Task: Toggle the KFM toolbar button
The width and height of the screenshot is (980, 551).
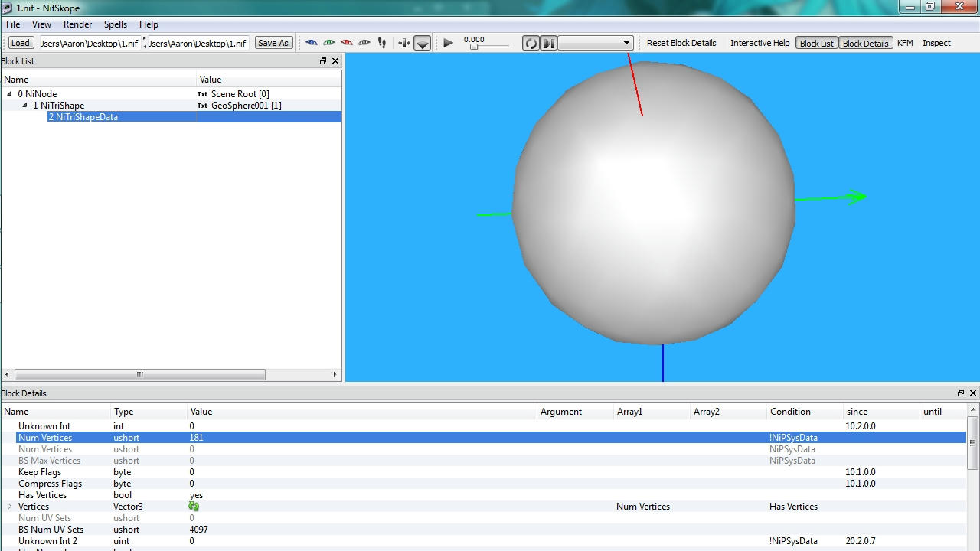Action: [x=905, y=43]
